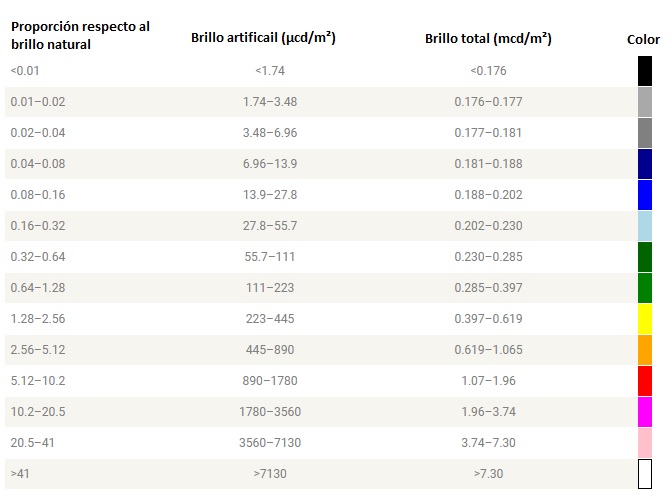
Task: Select the white swatch for >41
Action: pyautogui.click(x=645, y=474)
